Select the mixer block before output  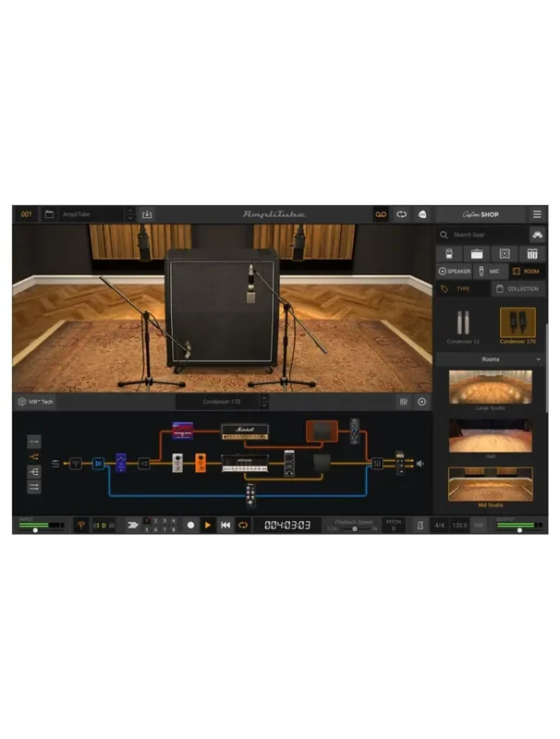click(x=377, y=464)
